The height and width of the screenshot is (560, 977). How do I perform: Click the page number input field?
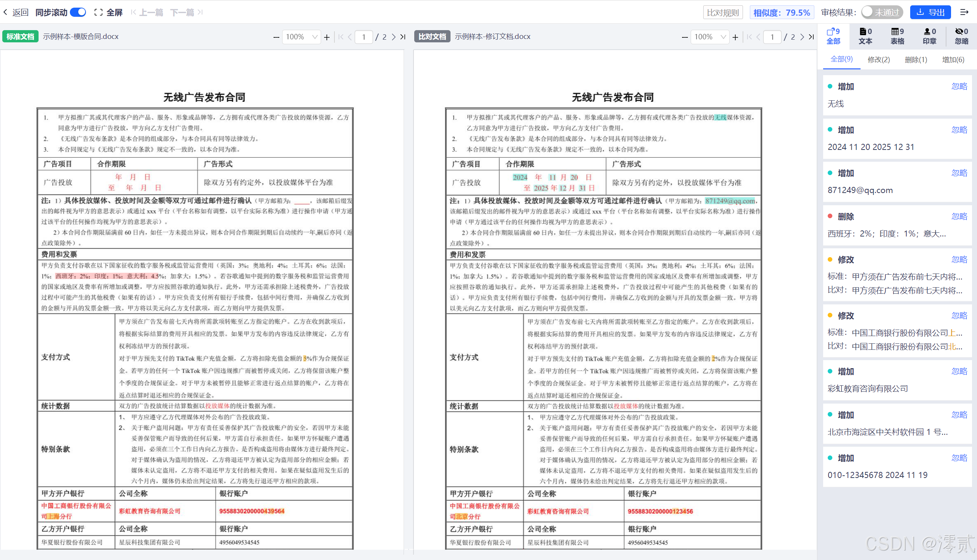click(364, 37)
